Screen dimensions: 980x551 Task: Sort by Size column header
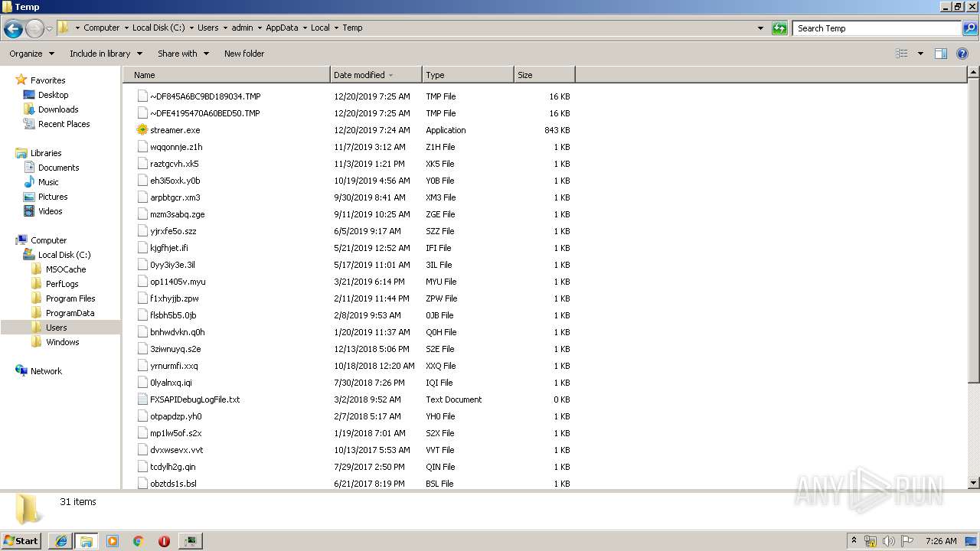(x=544, y=75)
